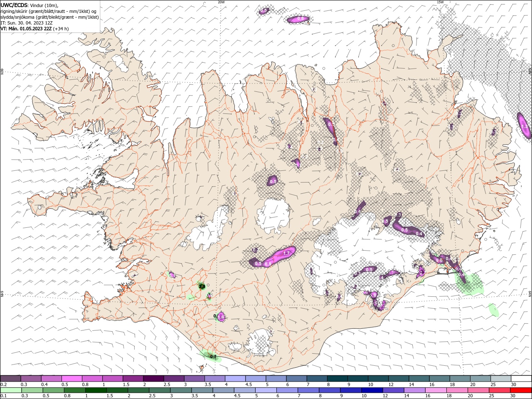This screenshot has height=399, width=532.
Task: Click the 0.8 value on the northern island
Action: click(300, 19)
